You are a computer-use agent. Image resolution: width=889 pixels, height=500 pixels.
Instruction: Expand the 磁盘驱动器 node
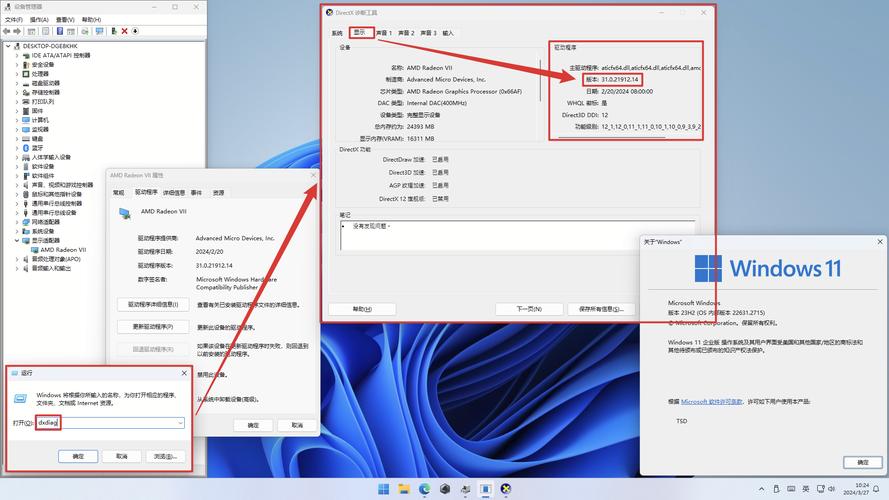[x=17, y=83]
